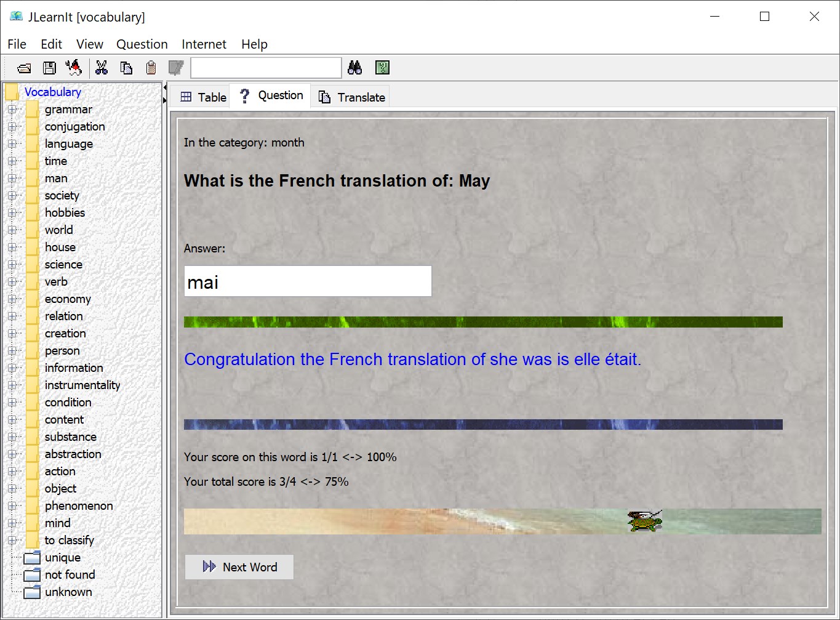Image resolution: width=840 pixels, height=620 pixels.
Task: Click the scissors cut icon
Action: tap(102, 68)
